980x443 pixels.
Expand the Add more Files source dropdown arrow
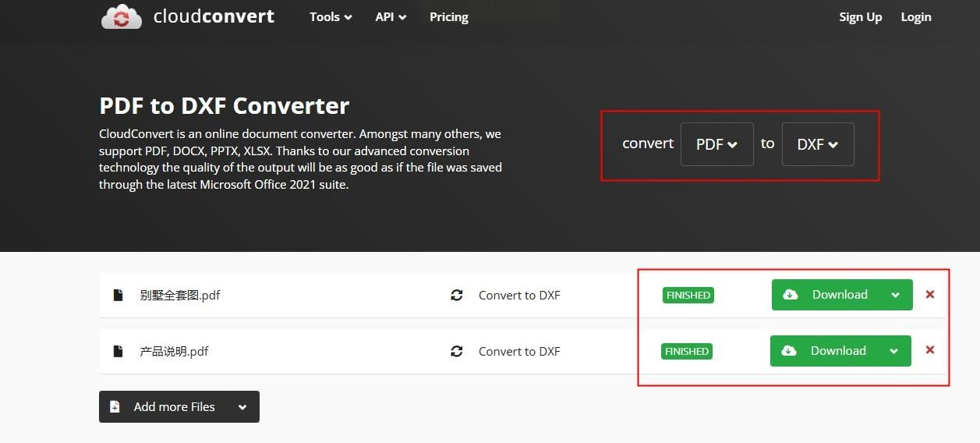[x=242, y=407]
